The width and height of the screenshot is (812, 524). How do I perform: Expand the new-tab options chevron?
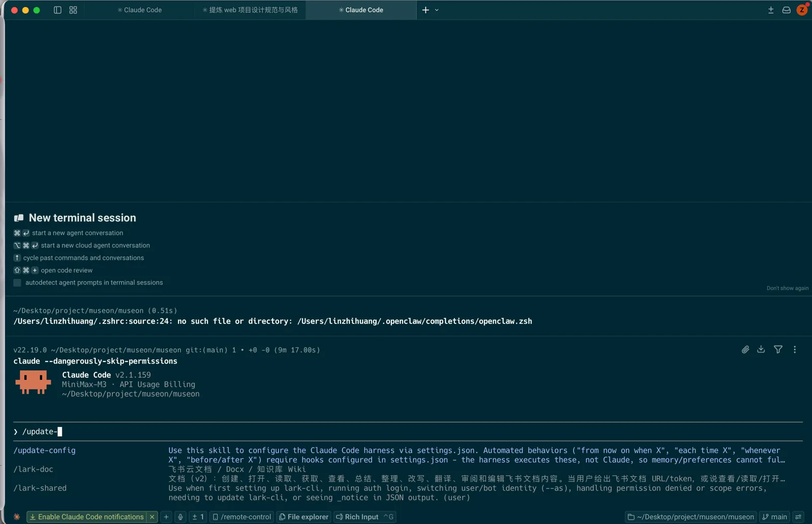436,10
